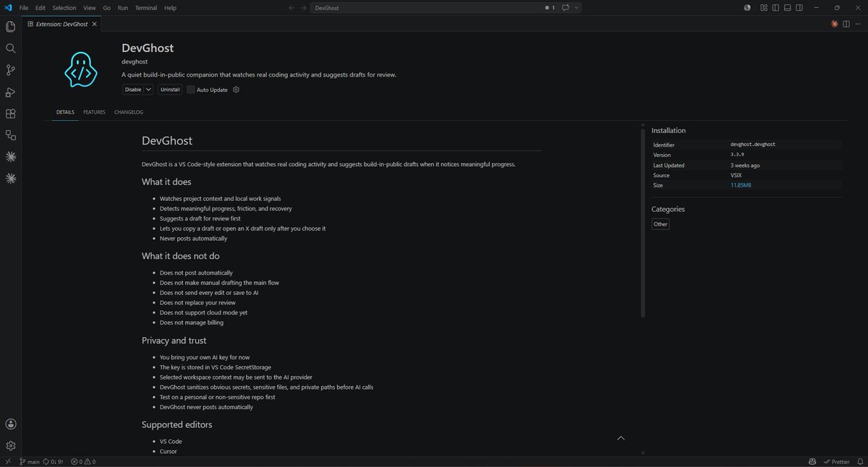Image resolution: width=868 pixels, height=467 pixels.
Task: Click the 'What it does not do' heading
Action: [181, 256]
